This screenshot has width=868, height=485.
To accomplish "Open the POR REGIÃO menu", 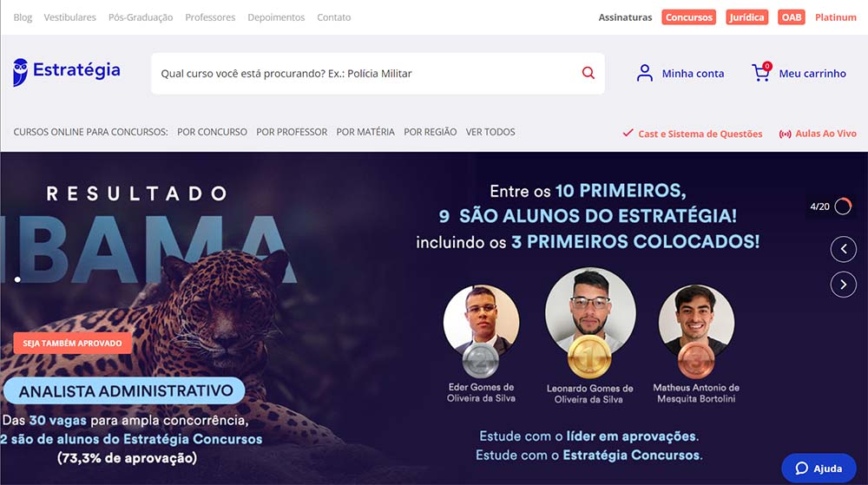I will [x=431, y=132].
